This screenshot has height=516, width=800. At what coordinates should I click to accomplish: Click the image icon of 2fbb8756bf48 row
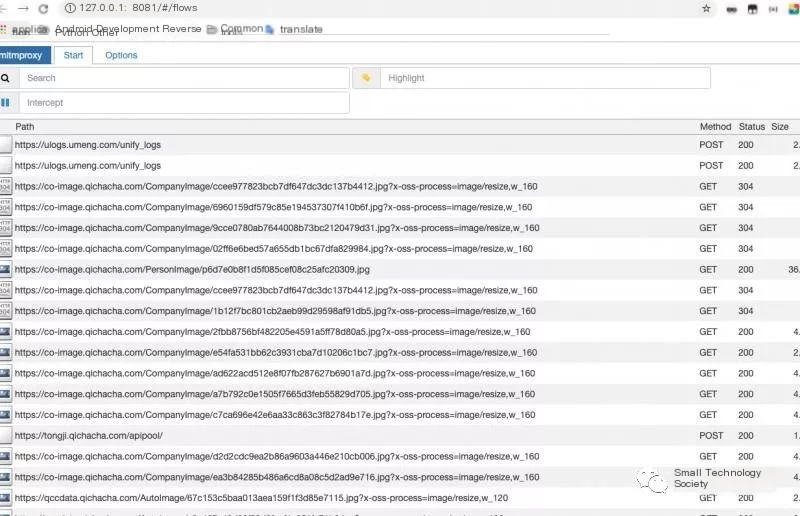coord(5,332)
